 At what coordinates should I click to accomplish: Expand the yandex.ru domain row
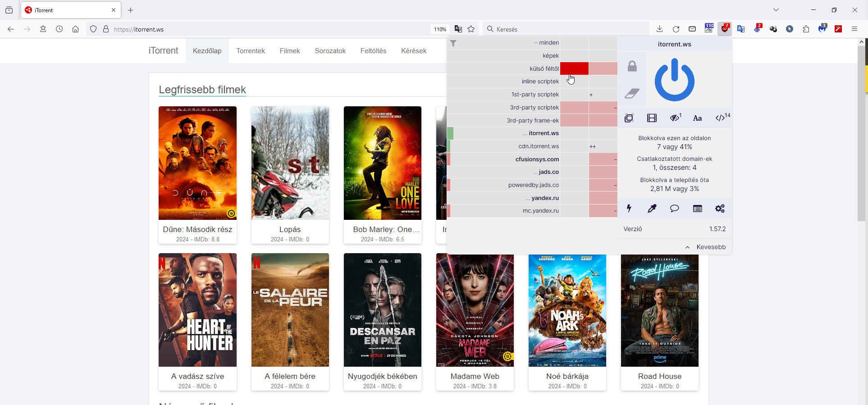[504, 198]
